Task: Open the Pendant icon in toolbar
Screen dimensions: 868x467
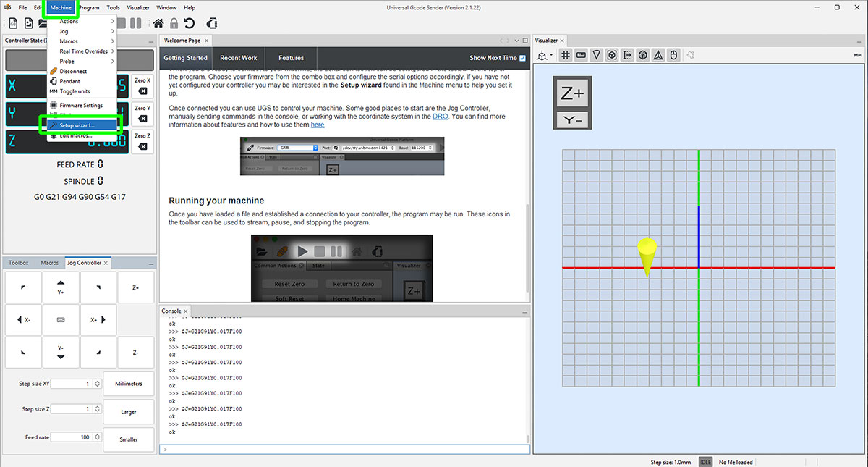Action: pyautogui.click(x=211, y=24)
